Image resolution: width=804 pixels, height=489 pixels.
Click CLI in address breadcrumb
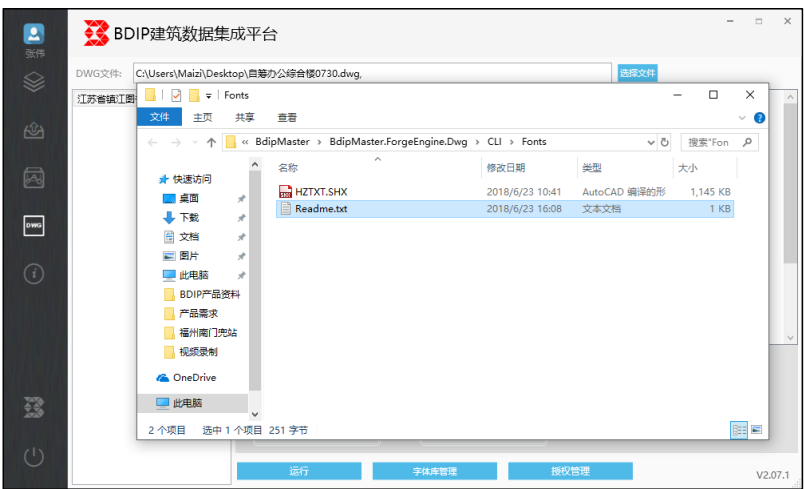(x=494, y=142)
